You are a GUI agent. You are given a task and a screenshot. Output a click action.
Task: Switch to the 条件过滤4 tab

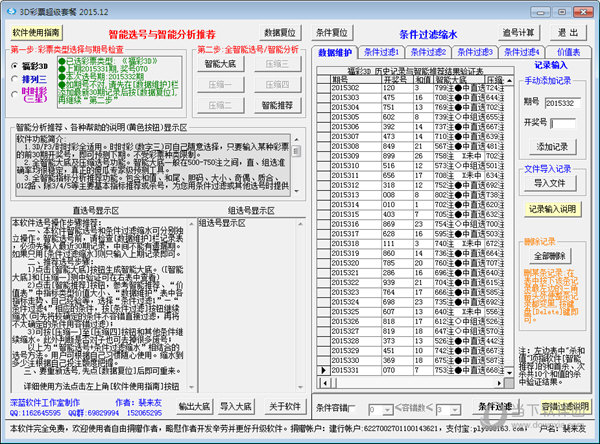click(x=521, y=52)
